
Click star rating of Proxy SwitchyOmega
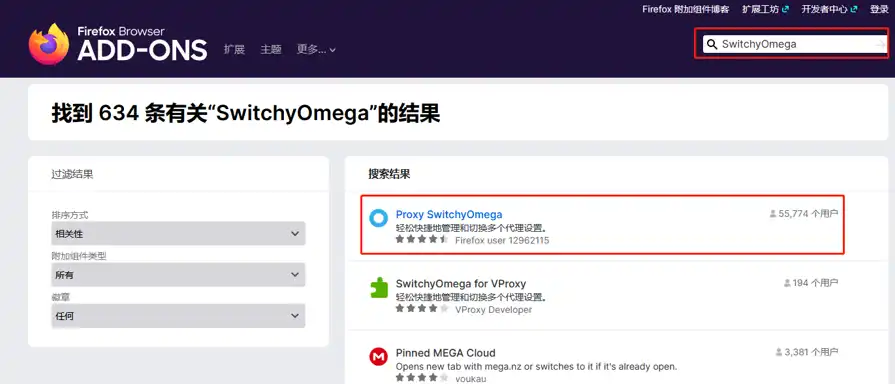[x=422, y=240]
